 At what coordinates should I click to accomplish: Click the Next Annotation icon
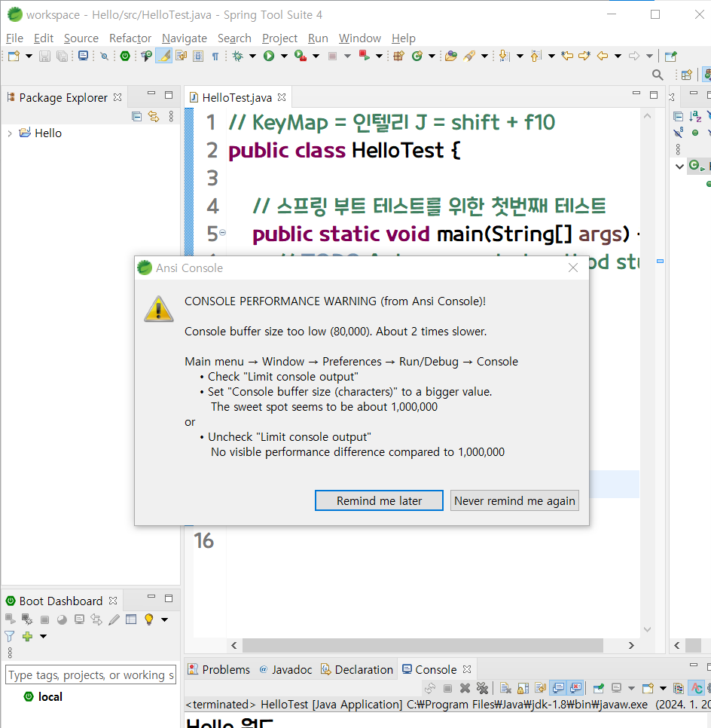click(x=504, y=57)
